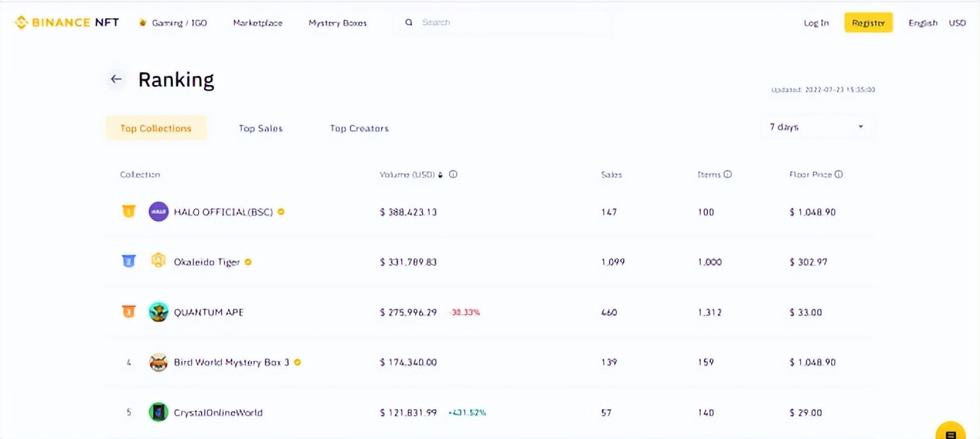Click verified badge next to HALO OFFICIAL(BSC)

281,212
